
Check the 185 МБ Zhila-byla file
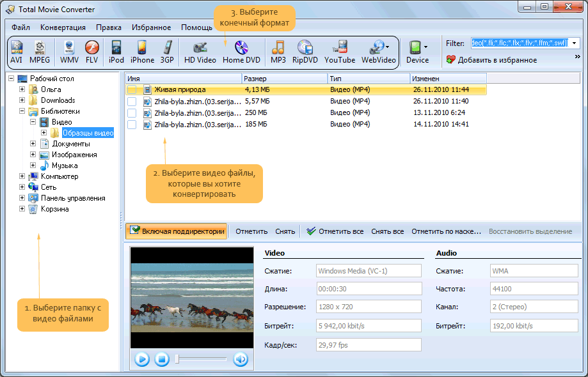(x=132, y=125)
